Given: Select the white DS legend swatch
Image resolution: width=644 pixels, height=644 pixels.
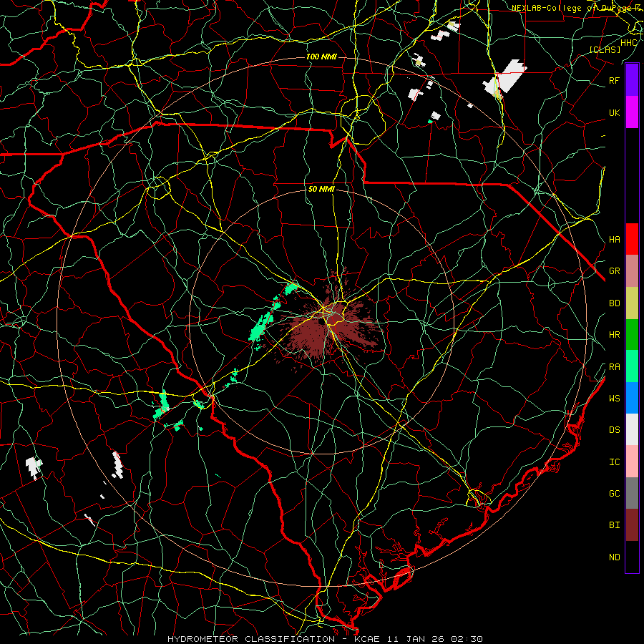Looking at the screenshot, I should click(x=632, y=429).
